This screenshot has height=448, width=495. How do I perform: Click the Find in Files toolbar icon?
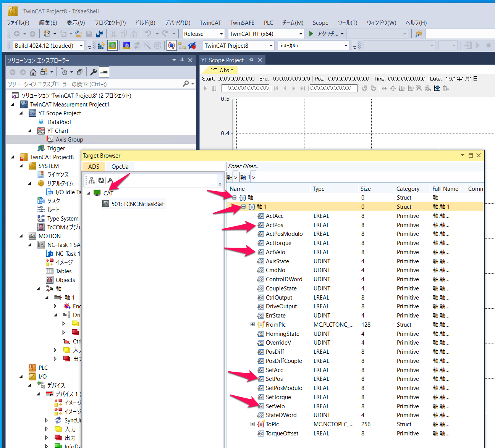419,34
